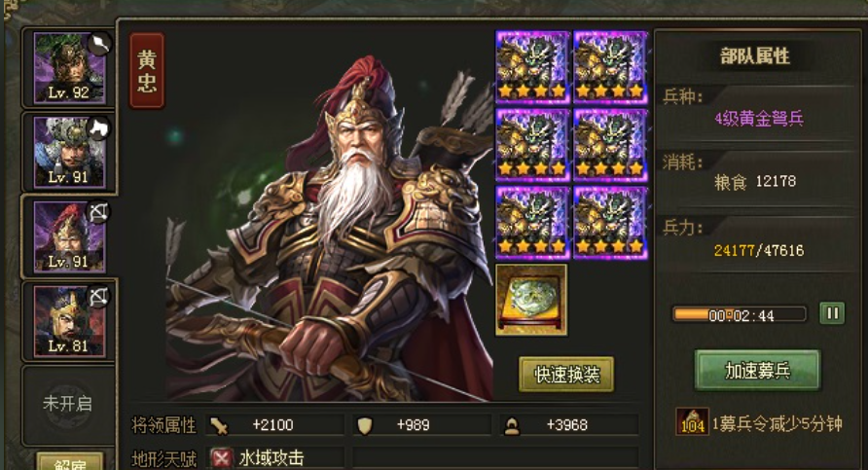
Task: Open the middle-right four-star equipment slot
Action: click(x=610, y=144)
